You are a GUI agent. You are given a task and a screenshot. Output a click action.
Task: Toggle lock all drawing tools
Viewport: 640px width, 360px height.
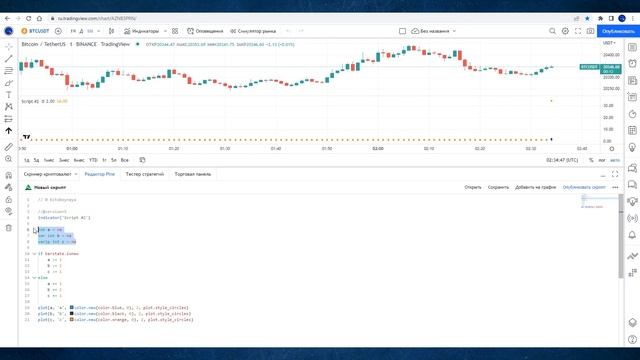(9, 199)
